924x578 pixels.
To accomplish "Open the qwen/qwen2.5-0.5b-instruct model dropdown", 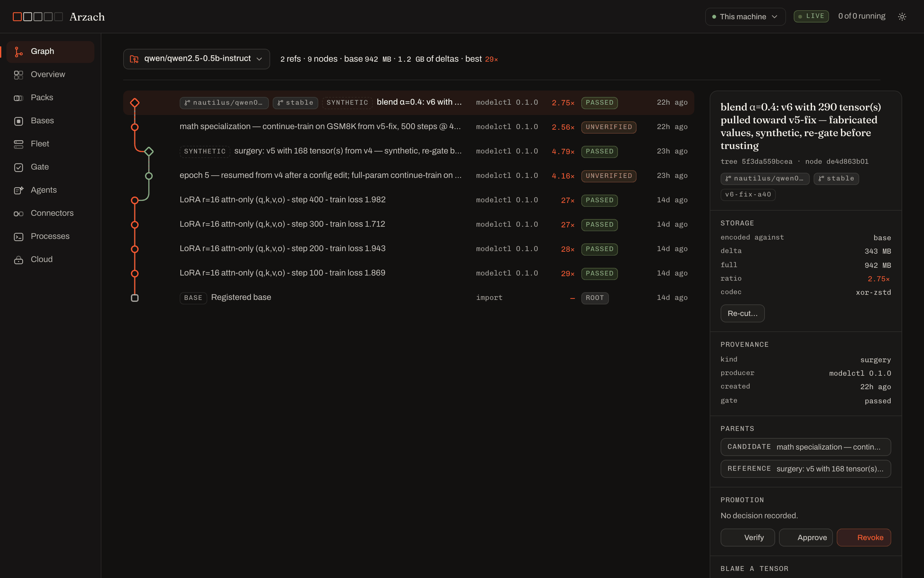I will 196,59.
